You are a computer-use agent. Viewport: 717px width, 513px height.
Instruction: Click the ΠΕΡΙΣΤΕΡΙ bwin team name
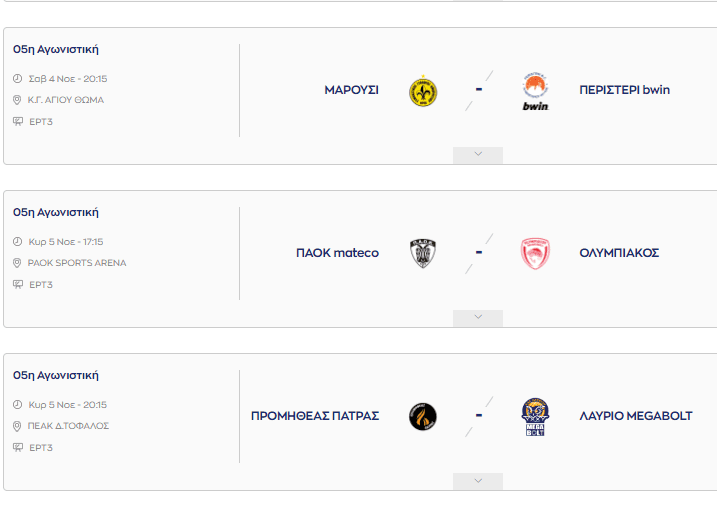tap(624, 90)
